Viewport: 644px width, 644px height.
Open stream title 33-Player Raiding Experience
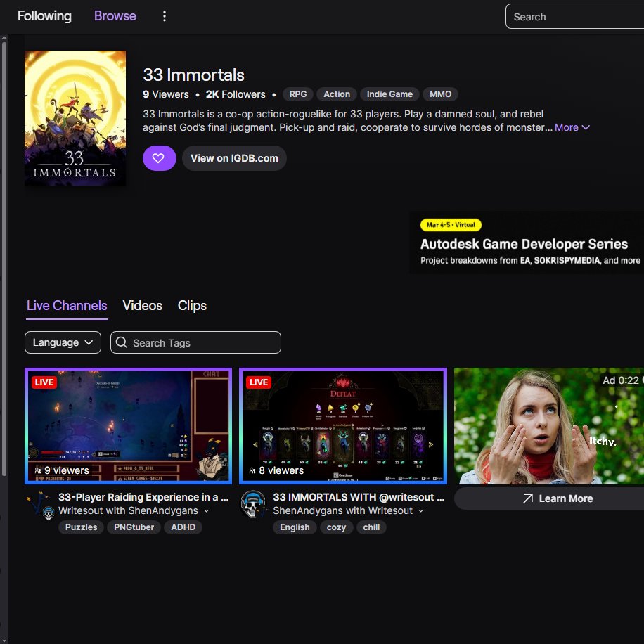(x=143, y=497)
